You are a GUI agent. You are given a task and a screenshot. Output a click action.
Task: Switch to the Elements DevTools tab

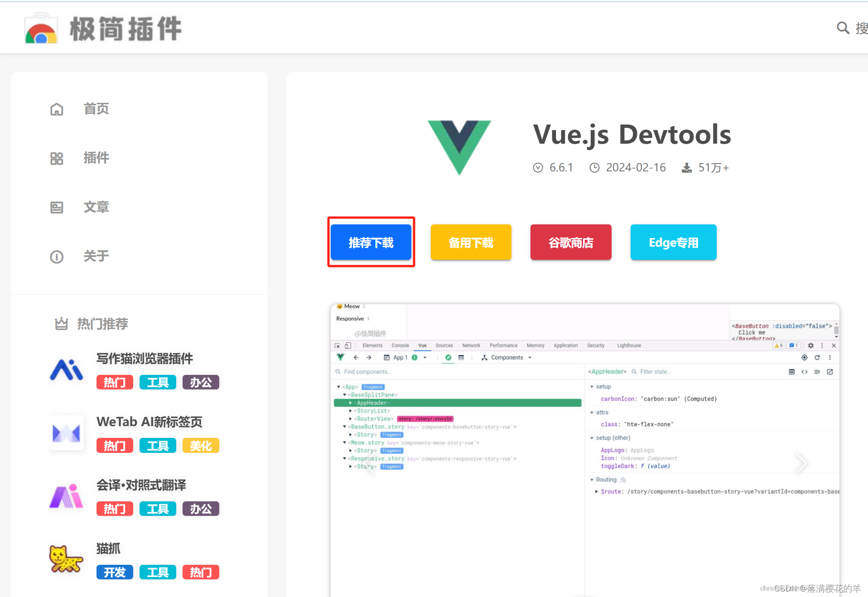tap(372, 345)
